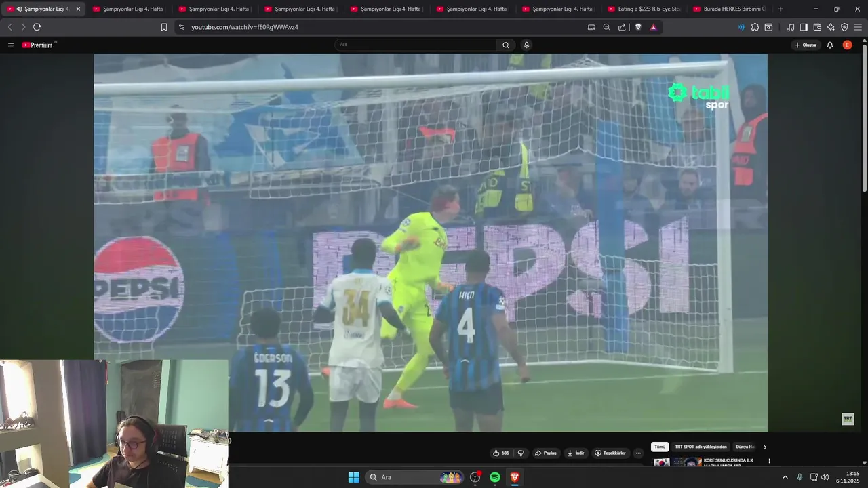Screen dimensions: 868x488
Task: Go back with the browser back arrow
Action: click(9, 27)
